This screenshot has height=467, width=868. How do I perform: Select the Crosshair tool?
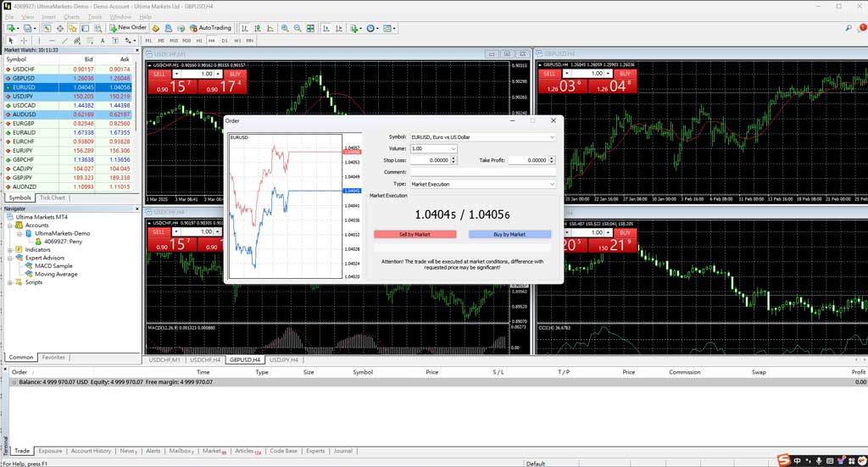[x=24, y=40]
